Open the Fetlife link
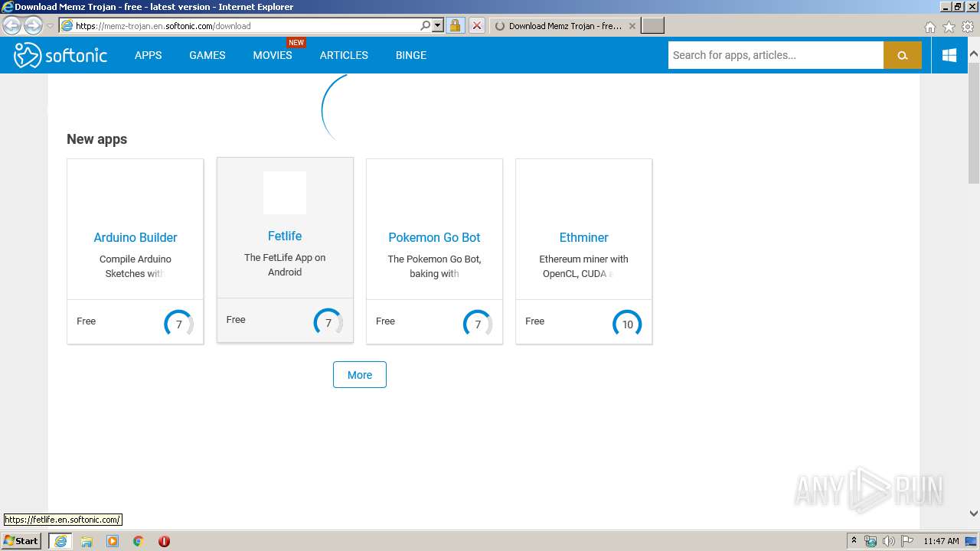Image resolution: width=980 pixels, height=551 pixels. [285, 236]
